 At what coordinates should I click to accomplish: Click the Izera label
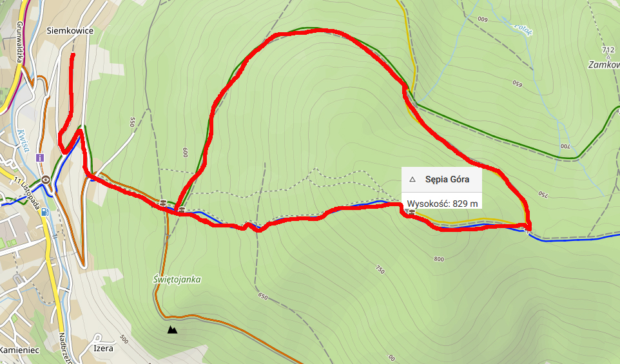(x=103, y=349)
